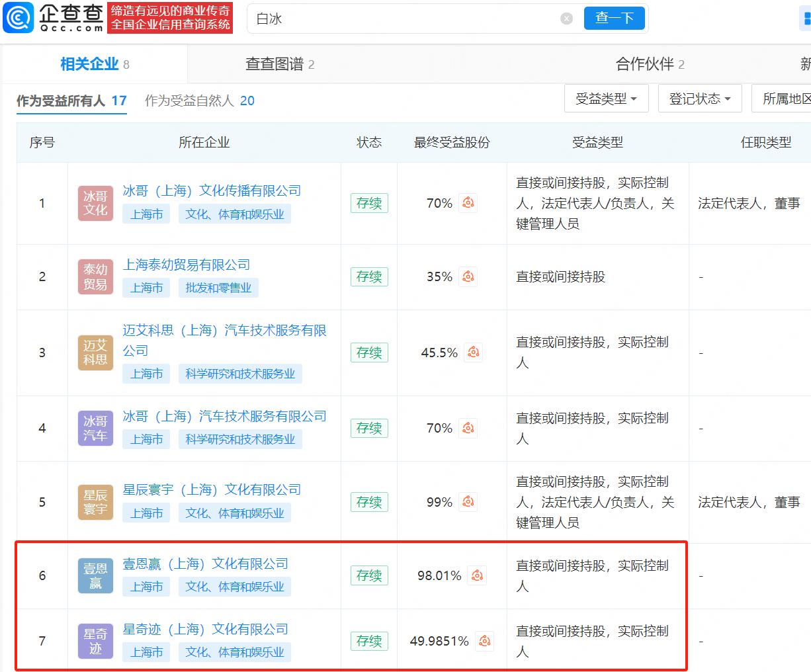Expand the 受益类型 filter dropdown
This screenshot has height=672, width=811.
(x=607, y=99)
